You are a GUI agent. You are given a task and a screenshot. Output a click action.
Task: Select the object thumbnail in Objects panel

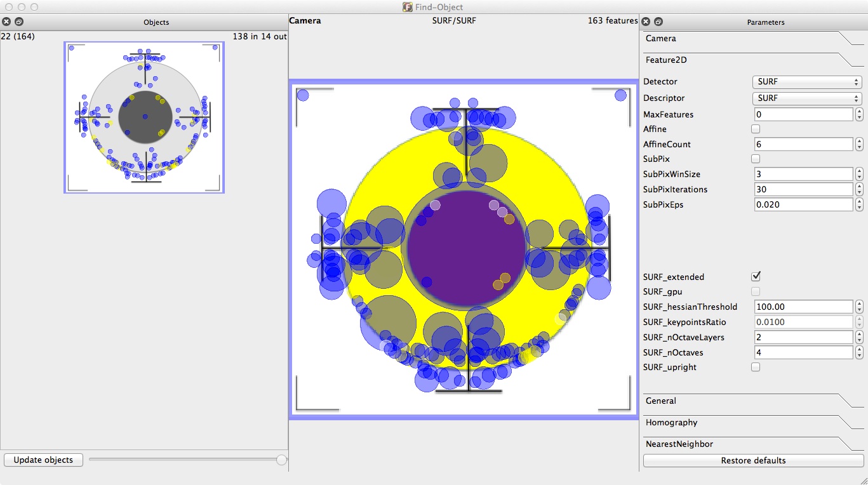(144, 117)
